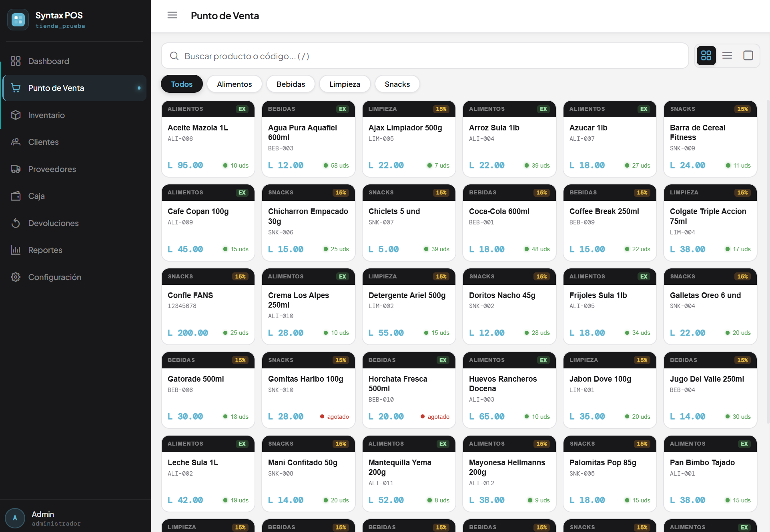Add Aceite Mazola 1L to sale
The width and height of the screenshot is (770, 532).
208,139
